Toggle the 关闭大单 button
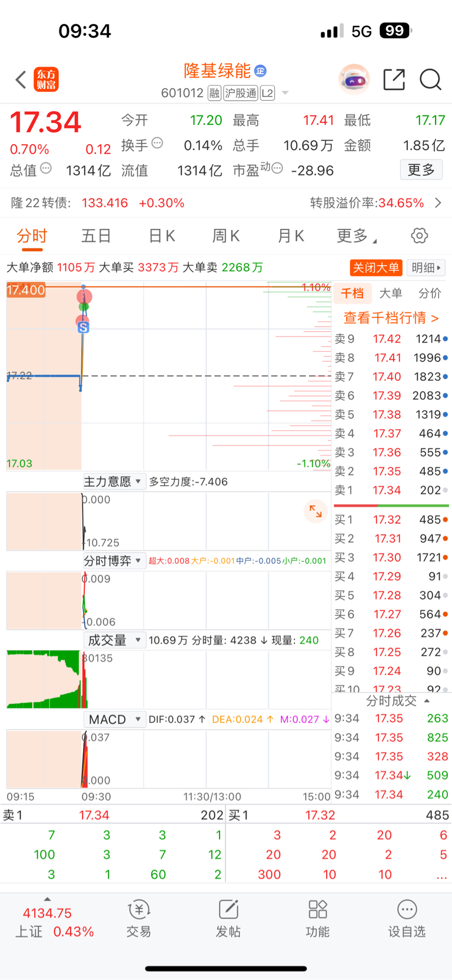The image size is (452, 980). point(376,268)
